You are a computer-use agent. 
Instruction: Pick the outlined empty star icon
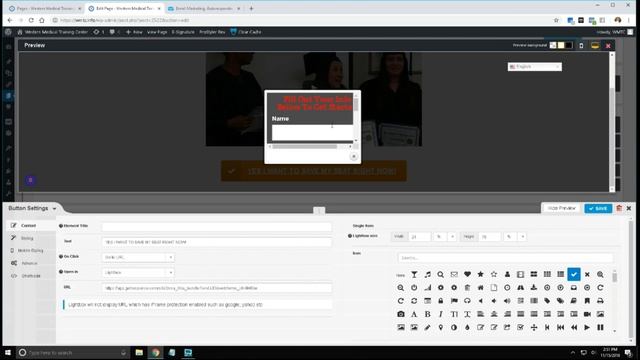494,274
